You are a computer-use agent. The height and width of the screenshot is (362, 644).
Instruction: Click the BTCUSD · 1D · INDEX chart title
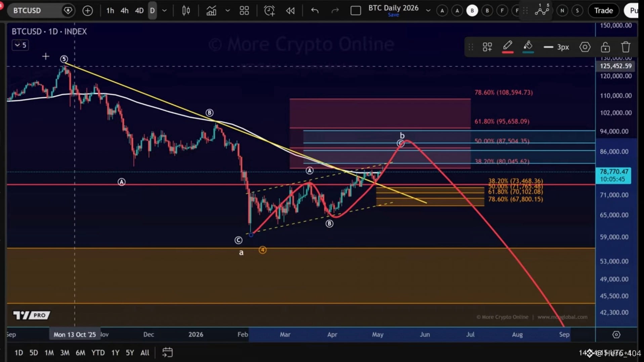(49, 32)
